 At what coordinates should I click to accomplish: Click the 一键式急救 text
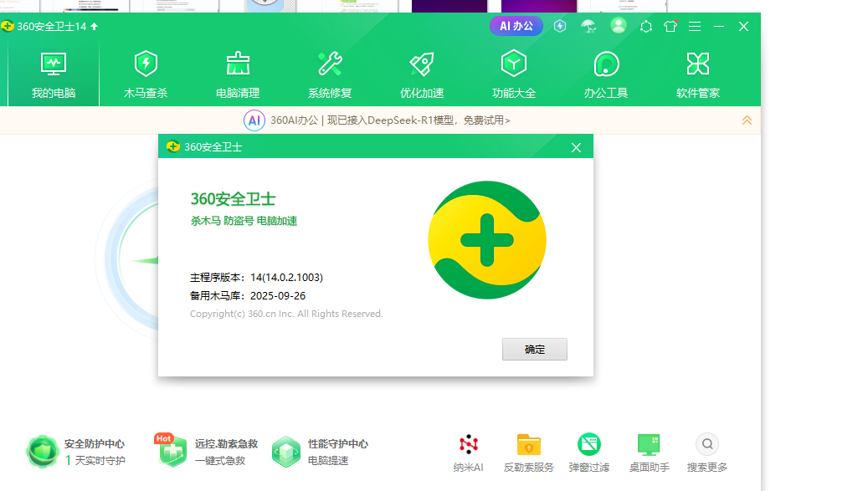[x=220, y=461]
